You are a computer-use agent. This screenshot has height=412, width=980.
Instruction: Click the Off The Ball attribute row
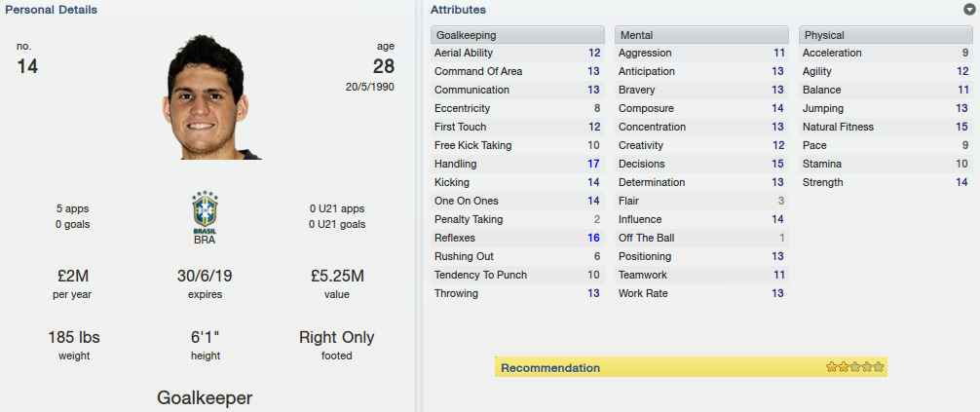pyautogui.click(x=701, y=239)
